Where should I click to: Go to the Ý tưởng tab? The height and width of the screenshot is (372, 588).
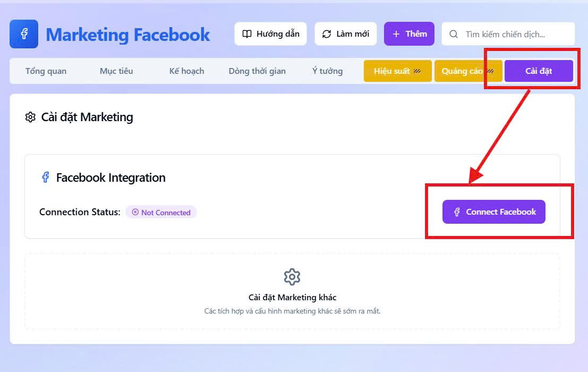tap(327, 71)
